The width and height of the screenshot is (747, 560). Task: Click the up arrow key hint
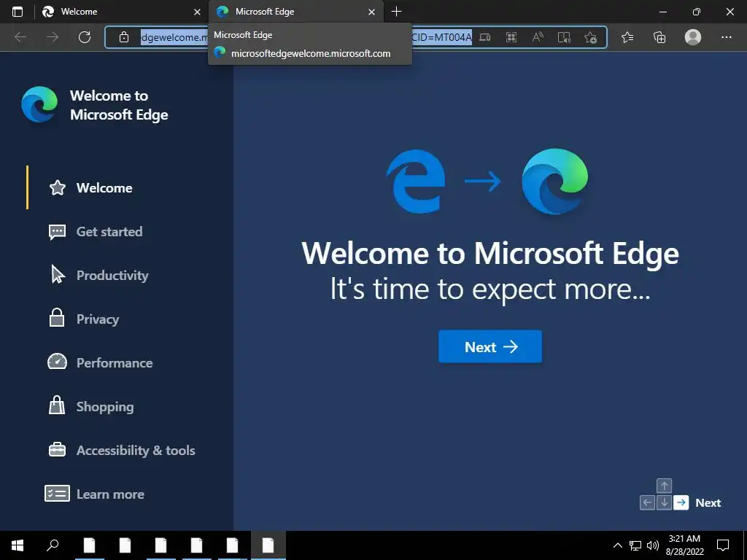(x=664, y=486)
